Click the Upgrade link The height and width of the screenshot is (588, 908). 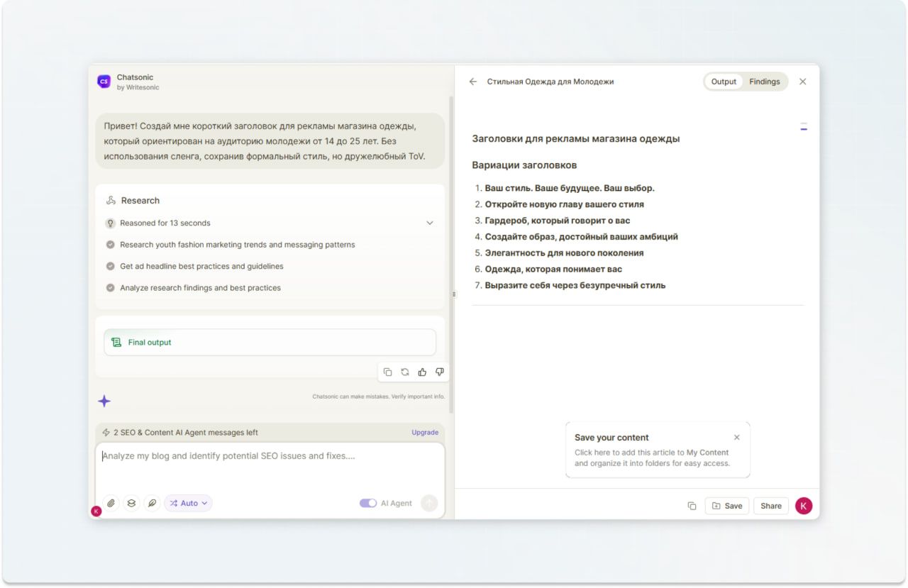(x=425, y=432)
